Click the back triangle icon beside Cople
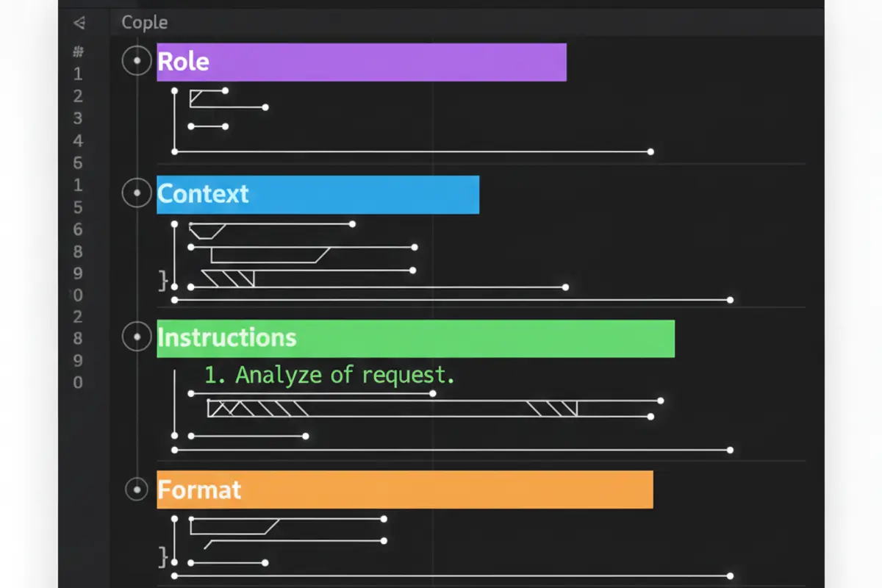Viewport: 882px width, 588px height. pyautogui.click(x=79, y=23)
